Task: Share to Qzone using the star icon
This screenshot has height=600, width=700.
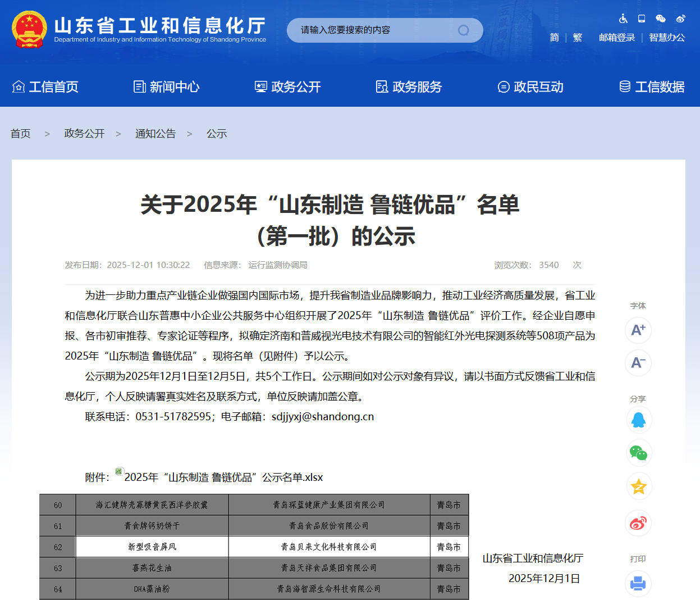Action: tap(638, 487)
